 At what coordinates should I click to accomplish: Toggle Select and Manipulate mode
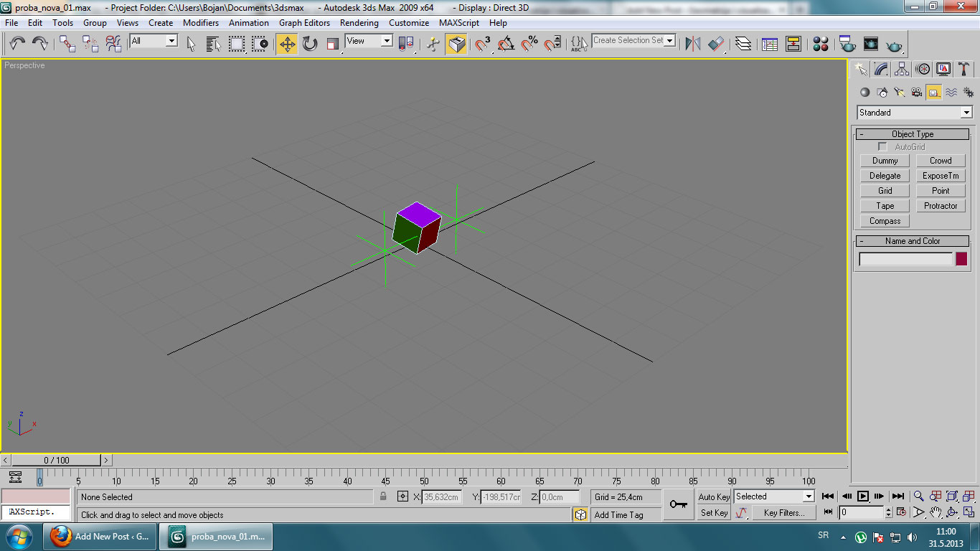[433, 44]
